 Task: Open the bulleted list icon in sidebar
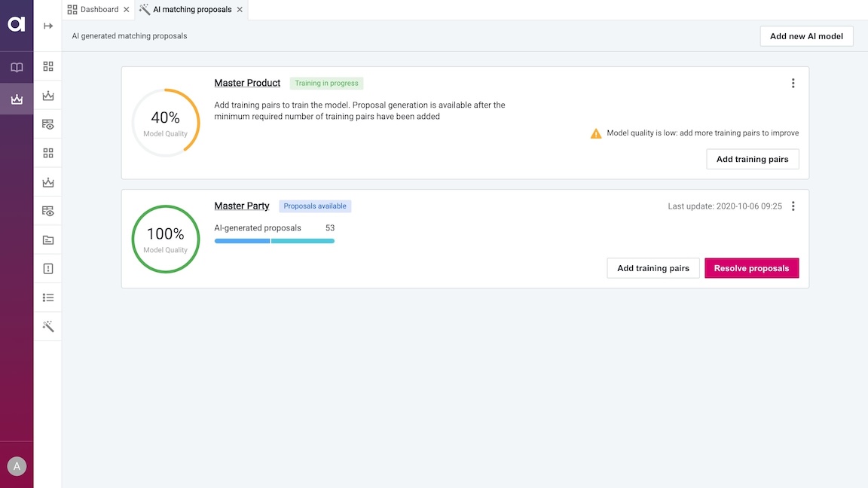48,297
